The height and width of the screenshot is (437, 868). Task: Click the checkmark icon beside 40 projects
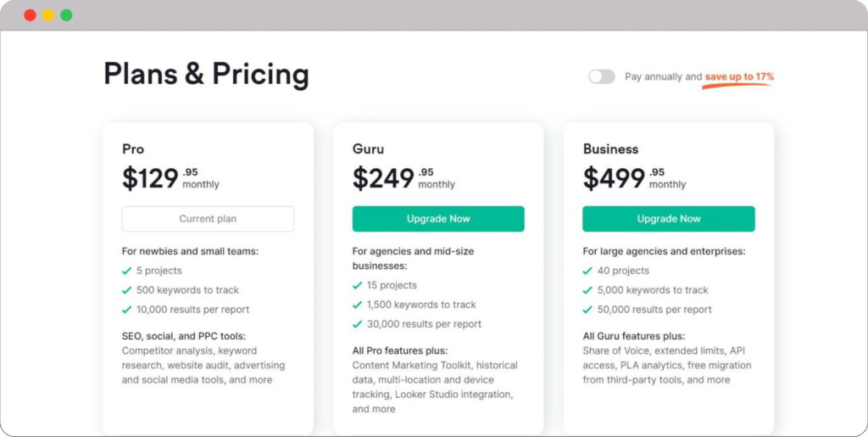[x=587, y=271]
